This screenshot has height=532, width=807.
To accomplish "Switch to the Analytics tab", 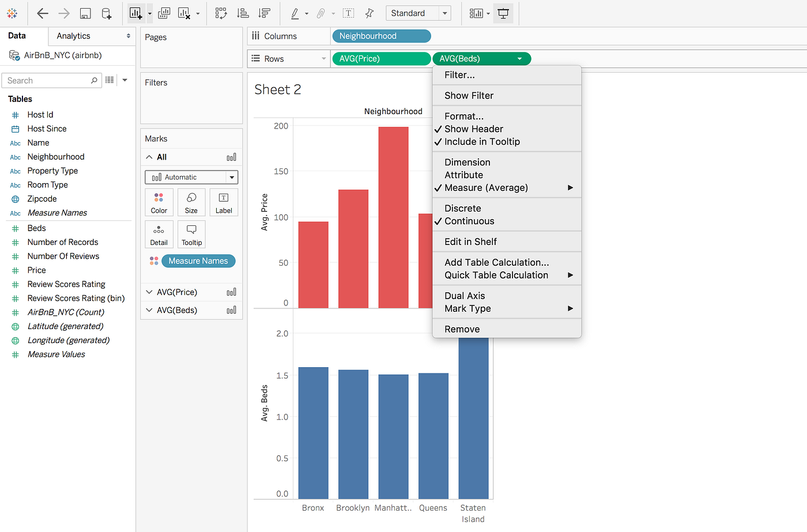I will click(73, 36).
